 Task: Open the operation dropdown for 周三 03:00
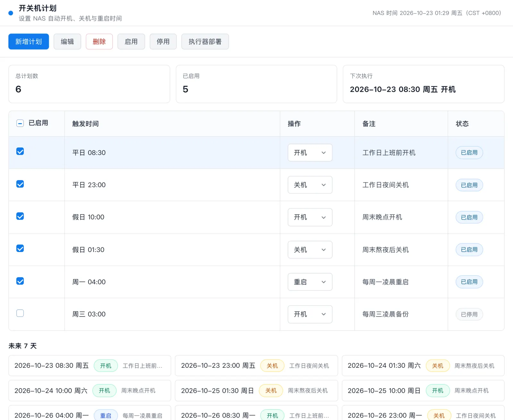tap(310, 314)
